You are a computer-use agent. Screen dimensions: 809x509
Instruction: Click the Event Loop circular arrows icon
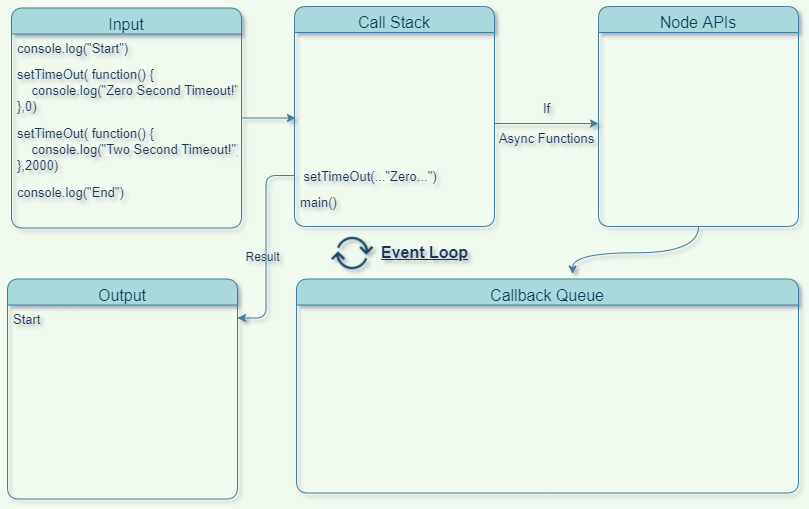(x=351, y=253)
